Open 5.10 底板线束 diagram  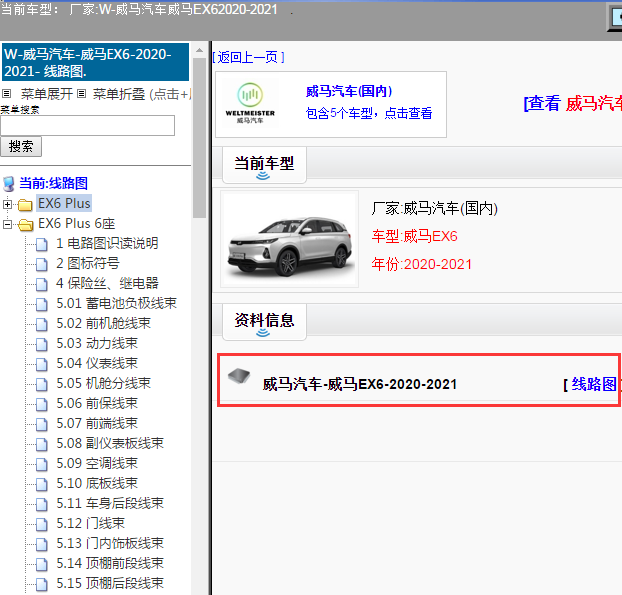click(x=97, y=484)
